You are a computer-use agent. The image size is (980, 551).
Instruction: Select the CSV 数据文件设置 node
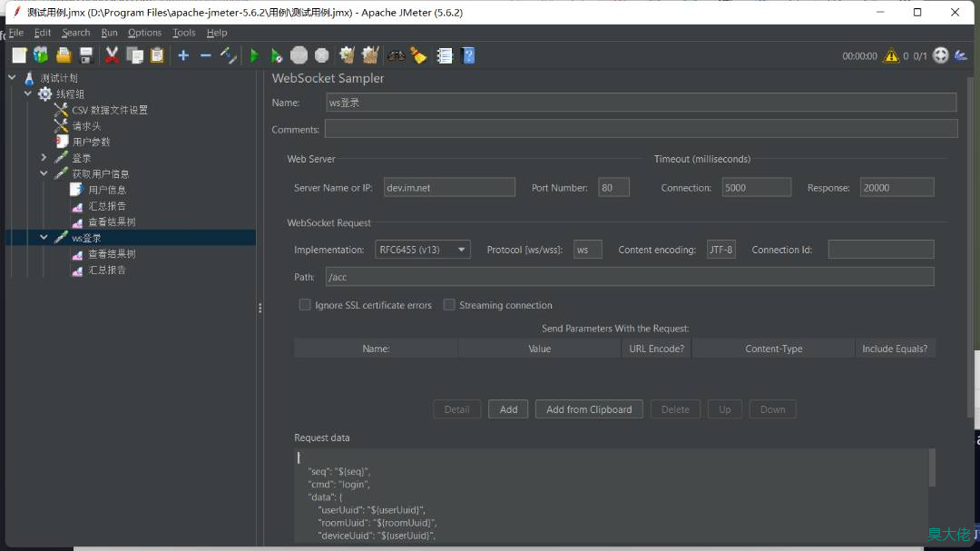point(110,110)
